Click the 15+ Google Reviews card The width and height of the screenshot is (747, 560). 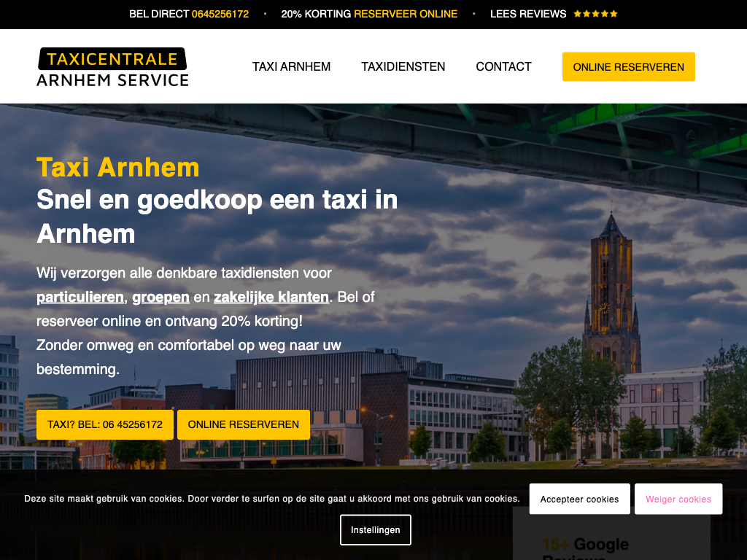[x=611, y=533]
